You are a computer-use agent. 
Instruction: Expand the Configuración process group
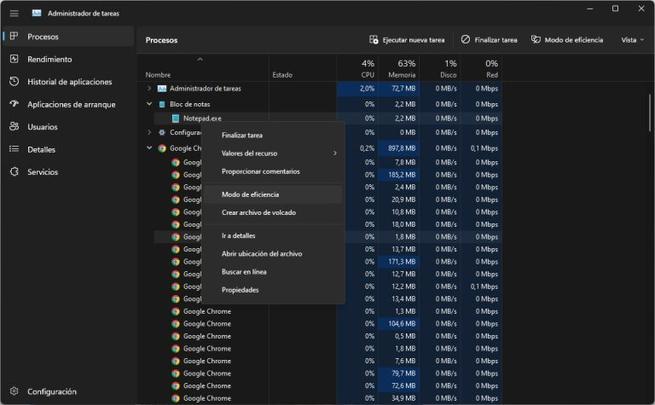pos(149,132)
